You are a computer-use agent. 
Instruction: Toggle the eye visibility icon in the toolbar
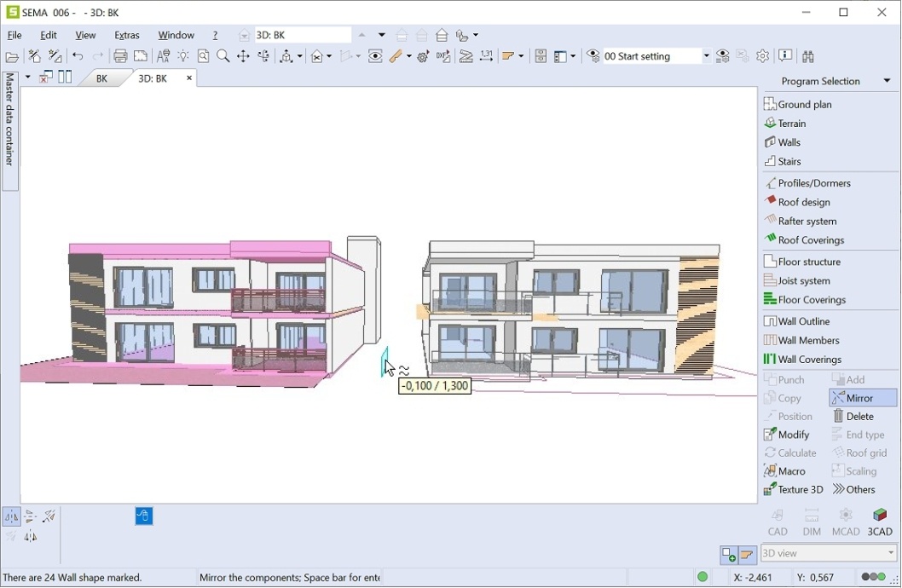pos(375,56)
